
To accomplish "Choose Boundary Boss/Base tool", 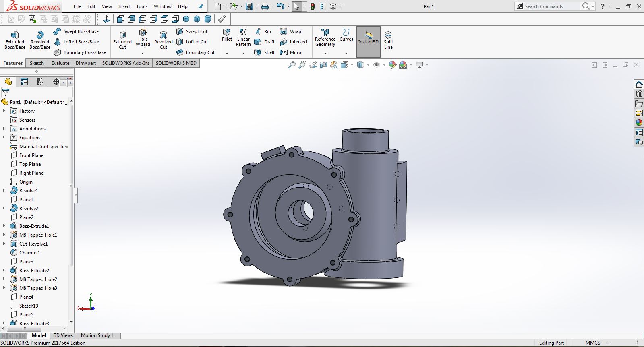I will pyautogui.click(x=80, y=52).
